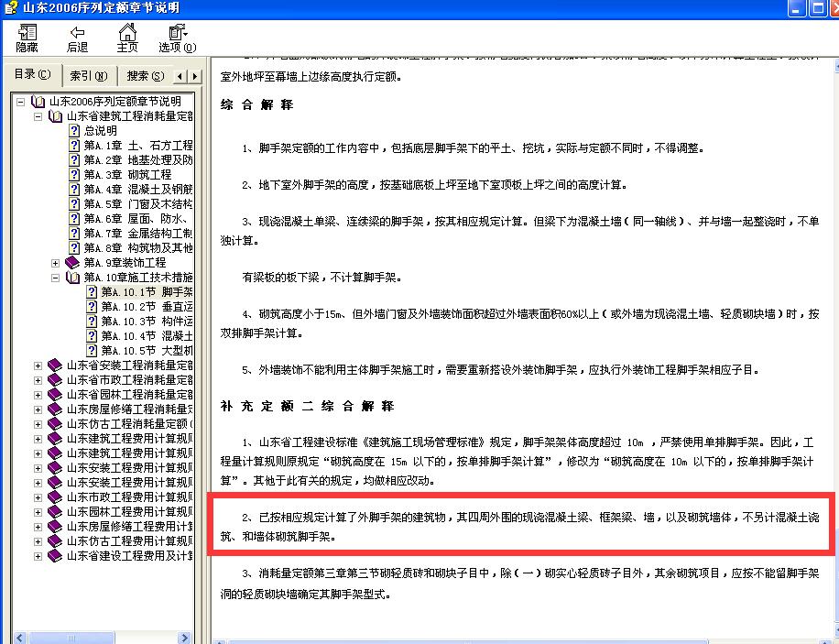Click the 综合解释 heading text
This screenshot has height=644, width=839.
pos(256,105)
